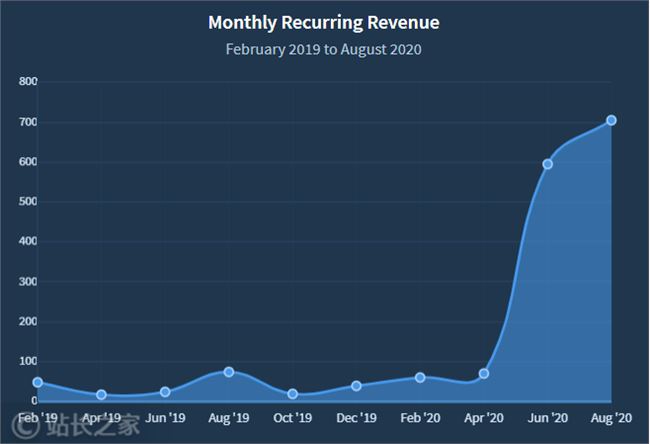
Task: Click the Aug '19 peak data point
Action: tap(229, 372)
